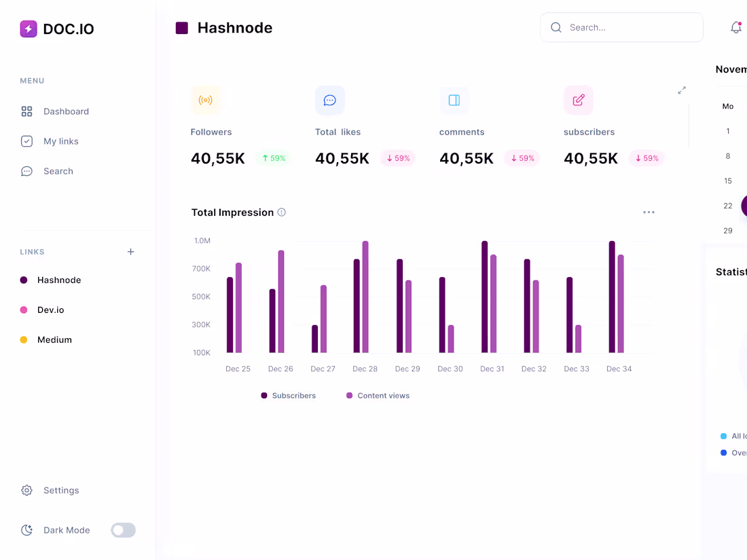Toggle Dark Mode switch
Screen dimensions: 747x560
click(123, 530)
